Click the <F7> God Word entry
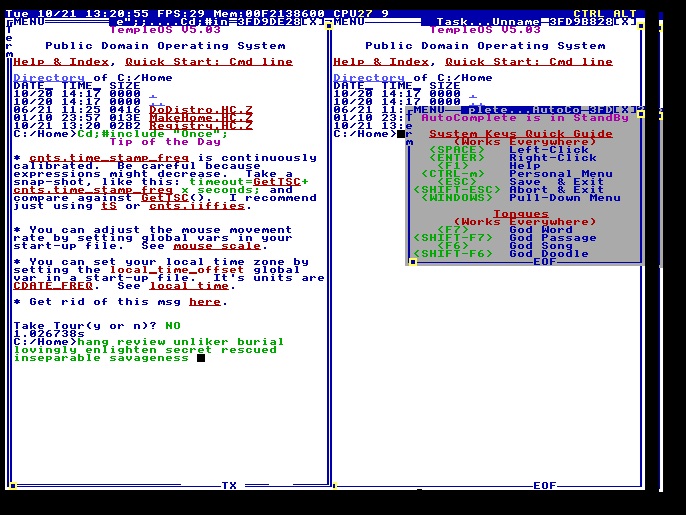The height and width of the screenshot is (515, 686). [504, 230]
